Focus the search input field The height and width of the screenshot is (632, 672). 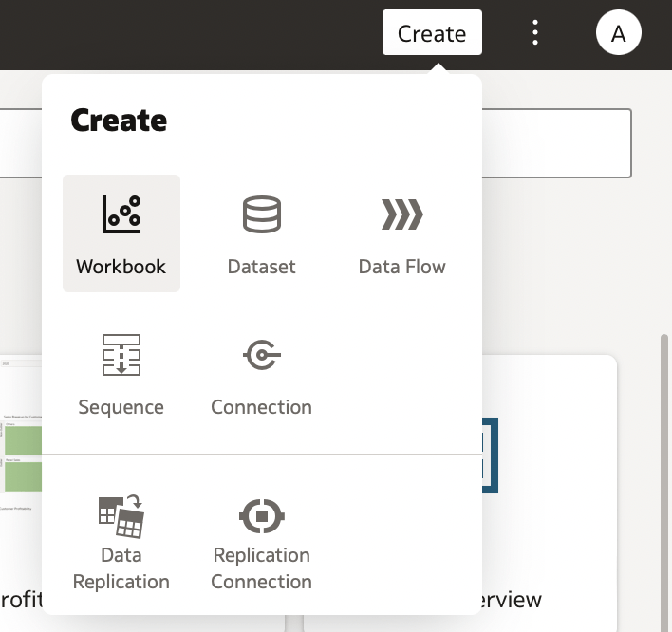click(x=555, y=143)
